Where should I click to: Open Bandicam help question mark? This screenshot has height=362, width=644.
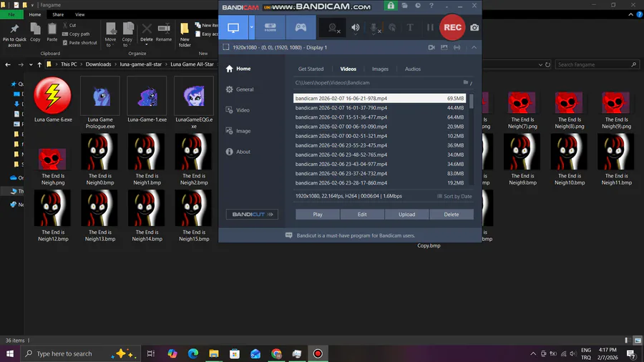point(431,6)
